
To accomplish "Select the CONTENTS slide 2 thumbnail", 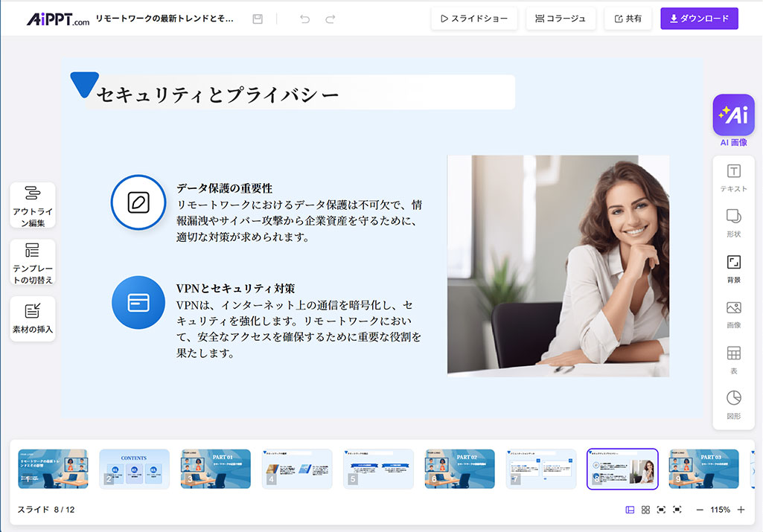I will [x=134, y=469].
